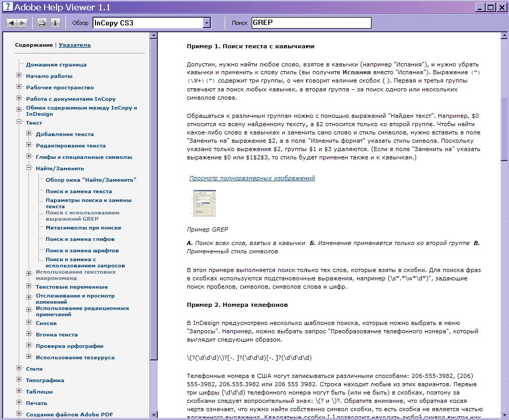Open topic Поиск с использованием выражений GREP
Viewport: 509px width, 420px height.
coord(82,215)
